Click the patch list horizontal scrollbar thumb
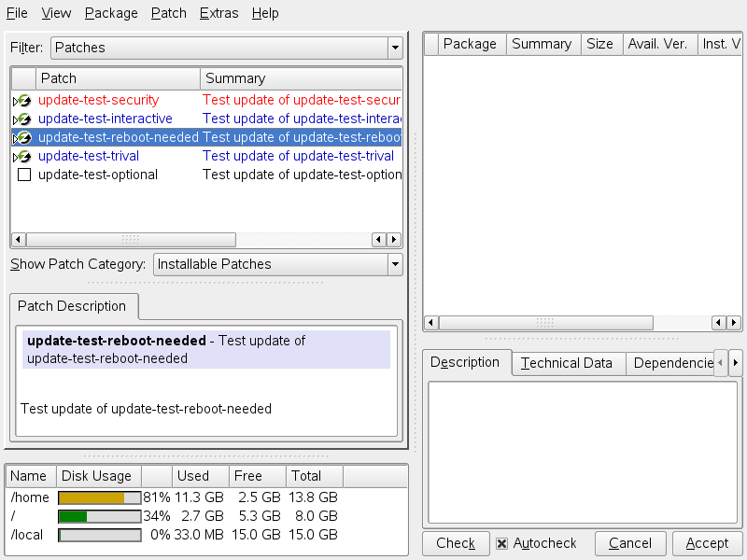The image size is (747, 560). pyautogui.click(x=131, y=240)
